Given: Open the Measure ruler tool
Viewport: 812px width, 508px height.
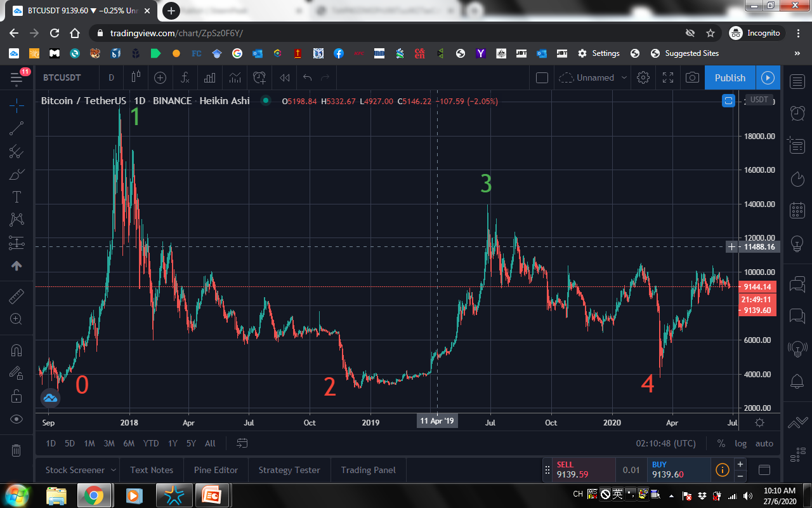Looking at the screenshot, I should tap(17, 297).
